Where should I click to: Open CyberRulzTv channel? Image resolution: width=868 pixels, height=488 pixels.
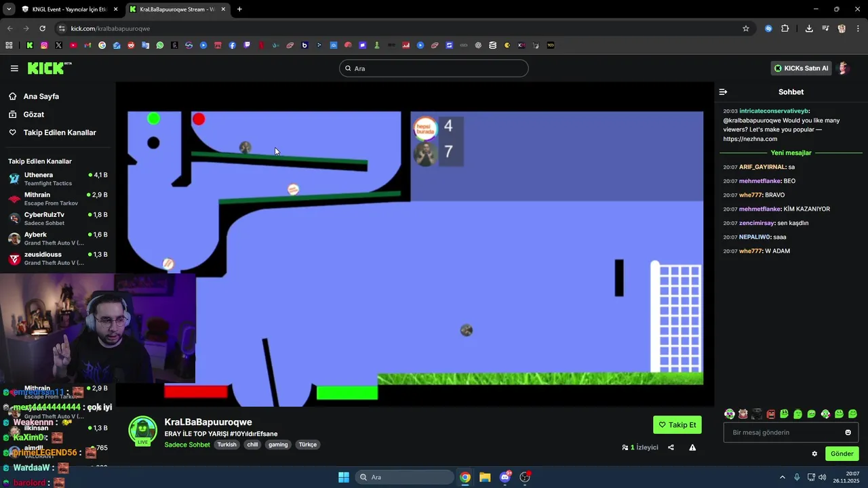click(x=58, y=218)
